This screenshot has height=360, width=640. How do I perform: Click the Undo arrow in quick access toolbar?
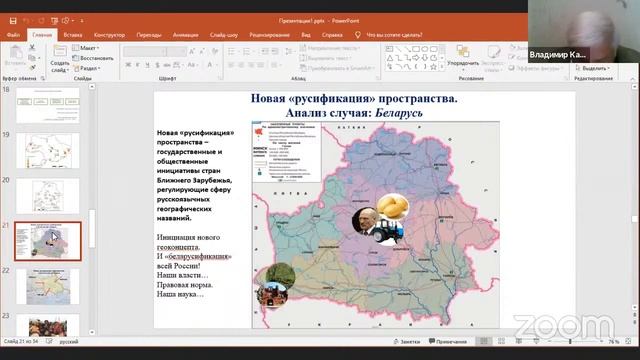click(26, 20)
